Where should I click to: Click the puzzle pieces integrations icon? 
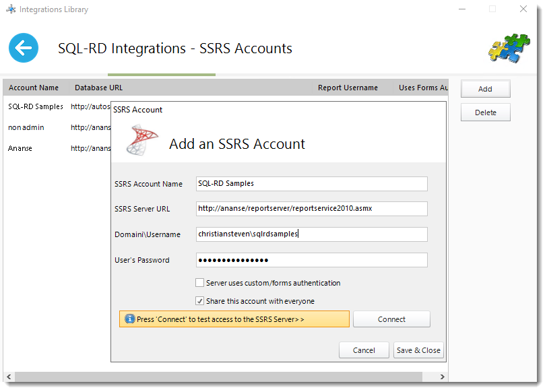509,48
